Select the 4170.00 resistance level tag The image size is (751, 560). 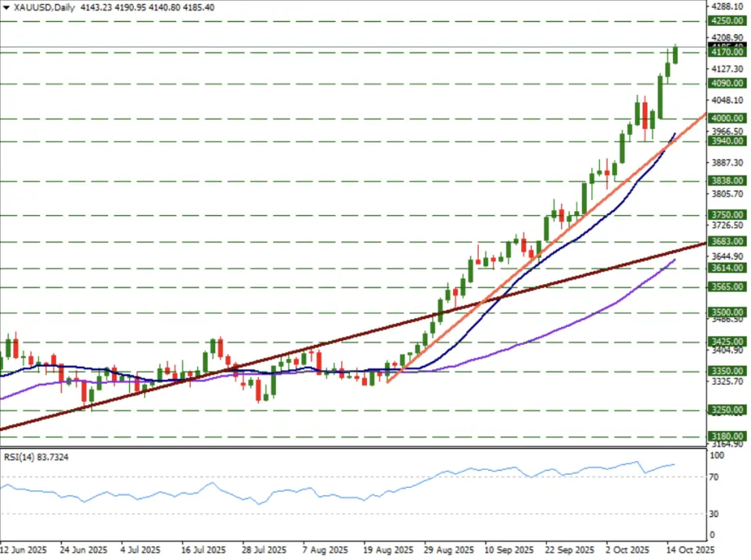pos(727,53)
